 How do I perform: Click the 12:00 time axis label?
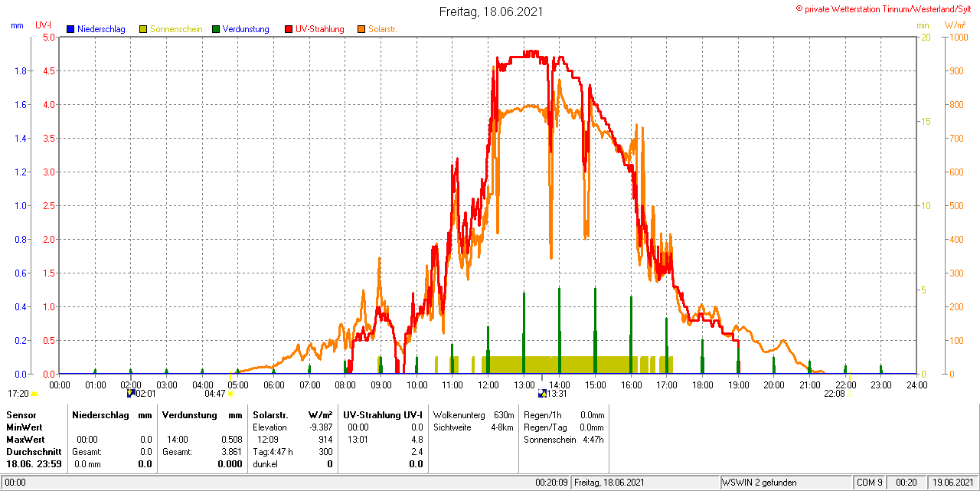point(488,385)
